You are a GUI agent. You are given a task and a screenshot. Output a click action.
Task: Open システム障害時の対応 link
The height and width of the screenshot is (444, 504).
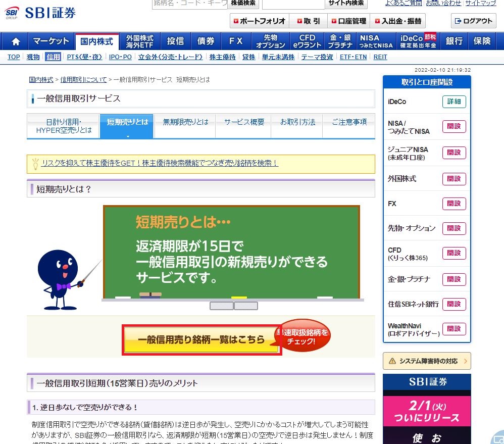point(427,361)
